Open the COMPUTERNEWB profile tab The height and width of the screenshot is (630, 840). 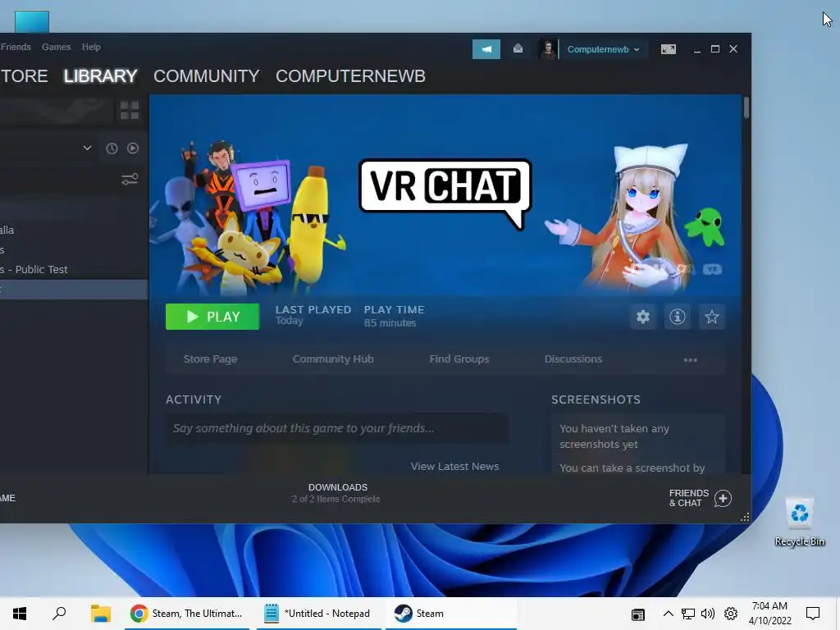click(350, 76)
